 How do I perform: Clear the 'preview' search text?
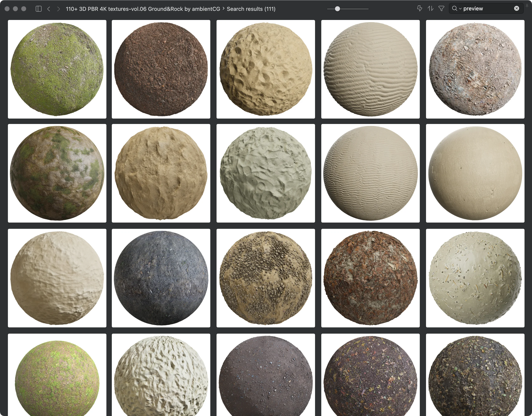pyautogui.click(x=516, y=9)
